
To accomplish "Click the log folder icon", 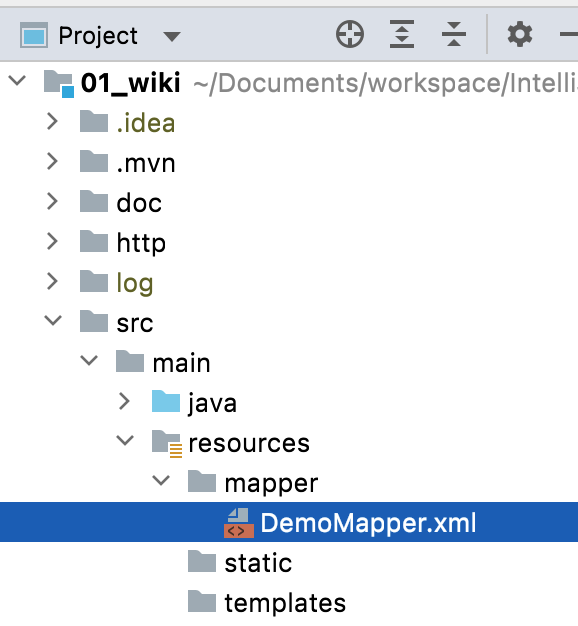I will point(94,281).
